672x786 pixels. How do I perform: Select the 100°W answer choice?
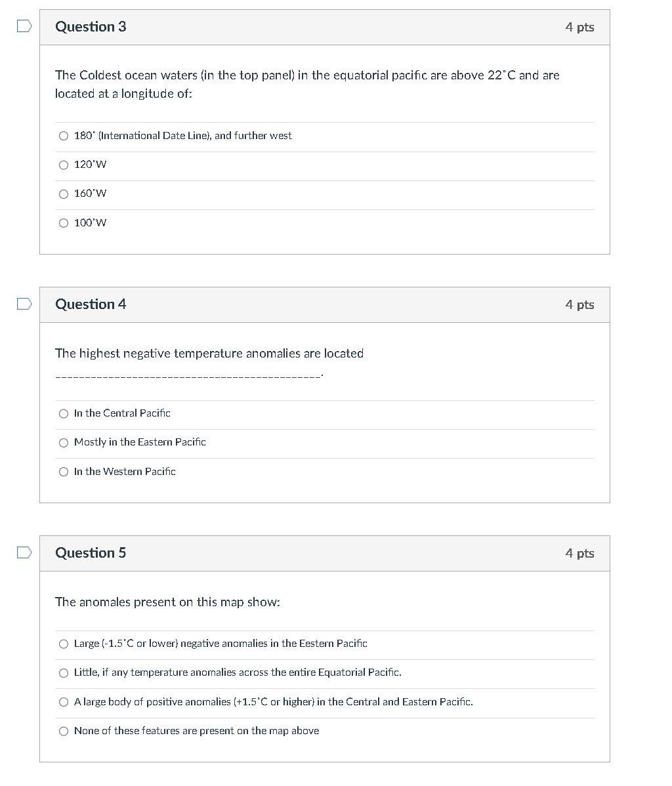64,223
